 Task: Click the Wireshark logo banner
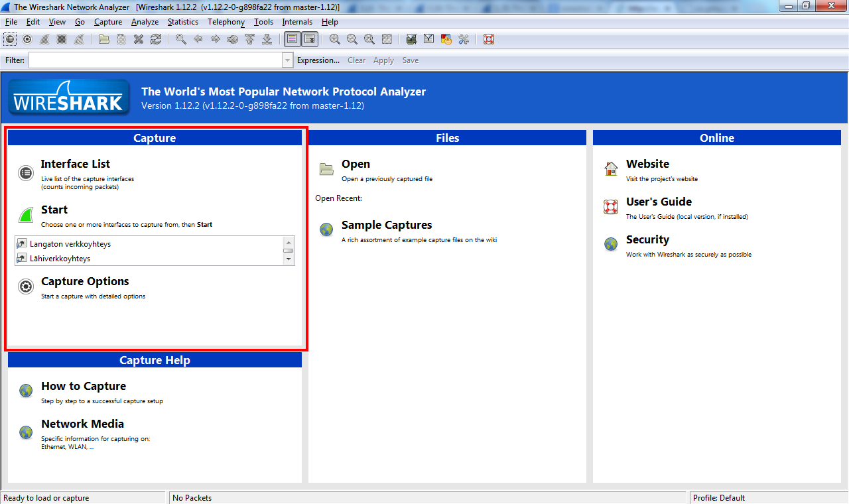[70, 97]
